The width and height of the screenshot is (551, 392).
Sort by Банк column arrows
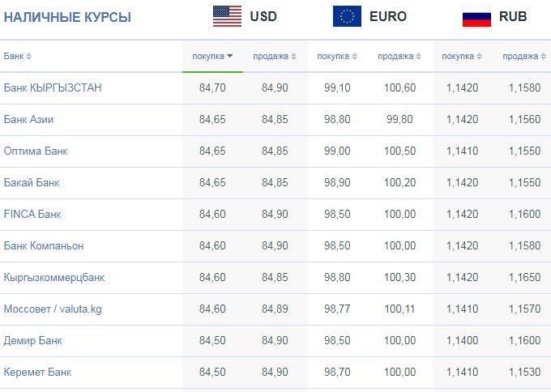[x=29, y=56]
